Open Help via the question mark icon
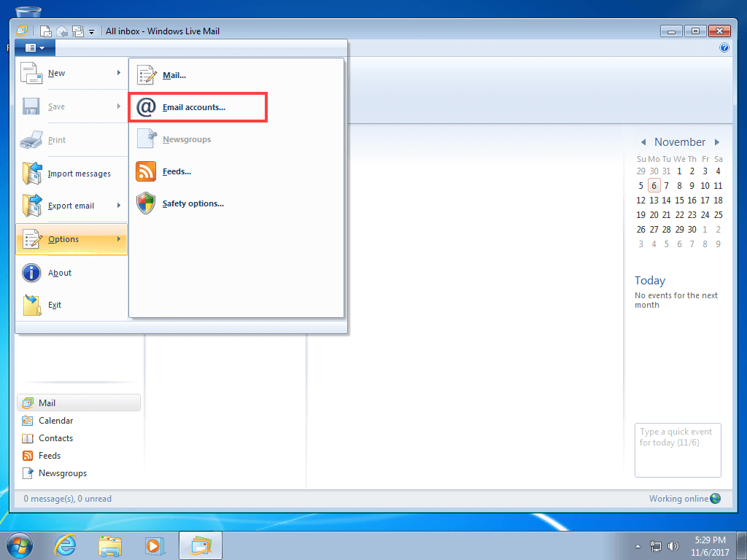 pos(724,47)
